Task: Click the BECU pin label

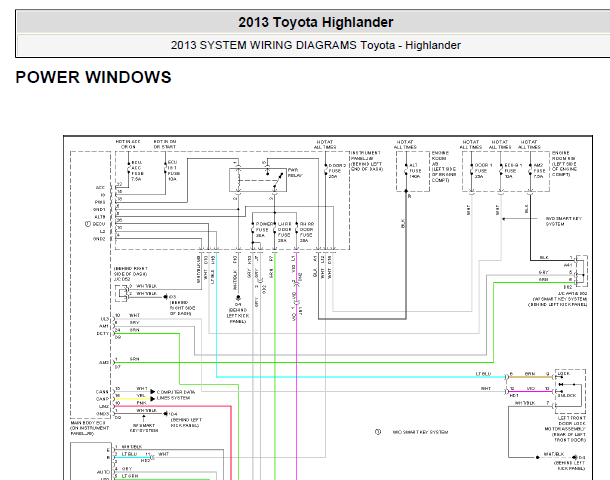Action: (99, 224)
